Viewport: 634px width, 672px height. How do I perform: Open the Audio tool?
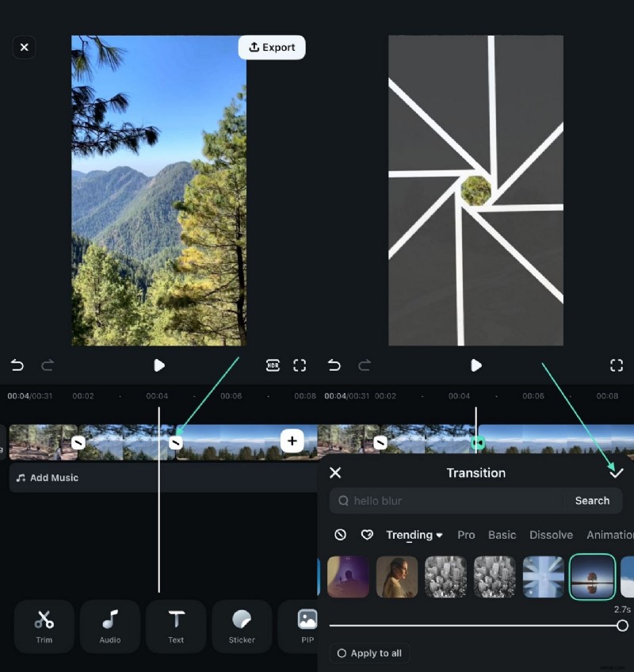[109, 626]
